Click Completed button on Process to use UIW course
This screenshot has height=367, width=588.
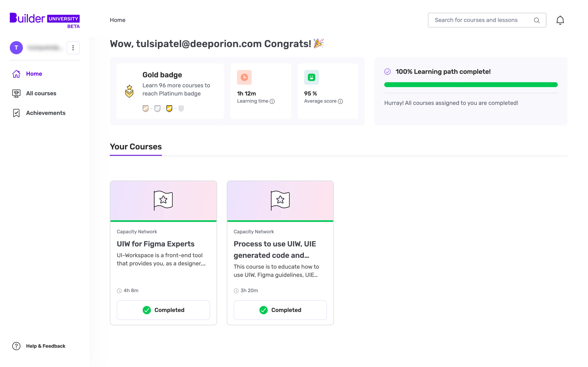pos(280,310)
